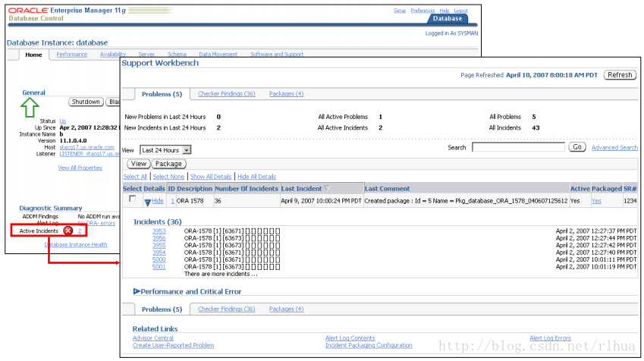Click the Status Up link
The image size is (644, 361).
pos(63,121)
